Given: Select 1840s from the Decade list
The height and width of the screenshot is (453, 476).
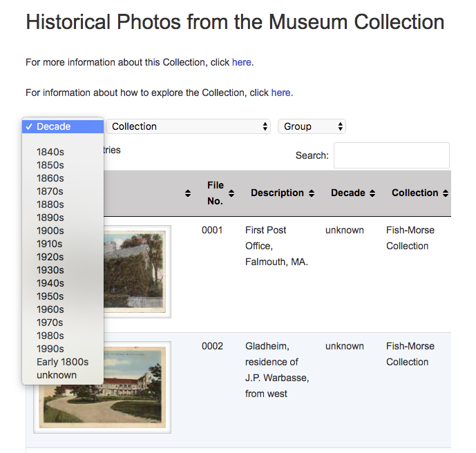Looking at the screenshot, I should (63, 152).
